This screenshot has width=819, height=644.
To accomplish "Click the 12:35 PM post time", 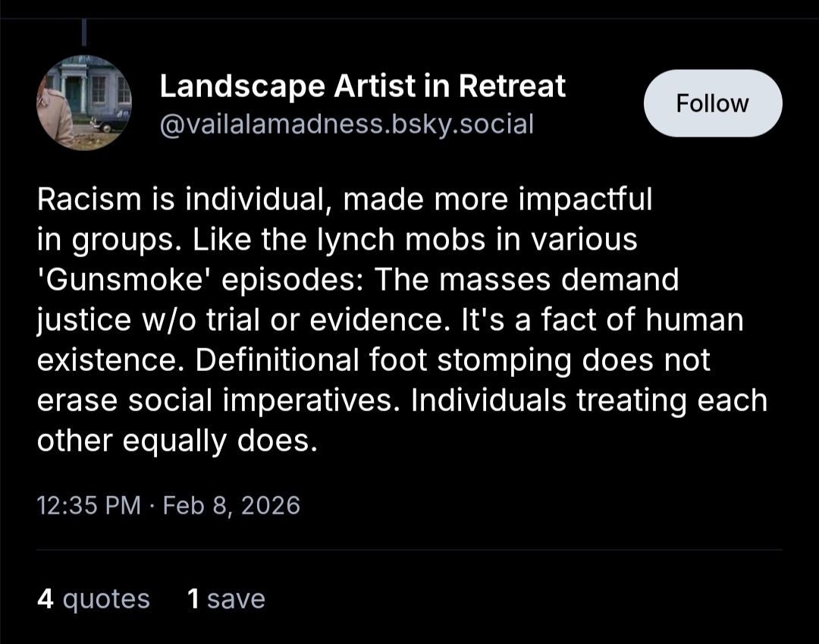I will pyautogui.click(x=89, y=505).
